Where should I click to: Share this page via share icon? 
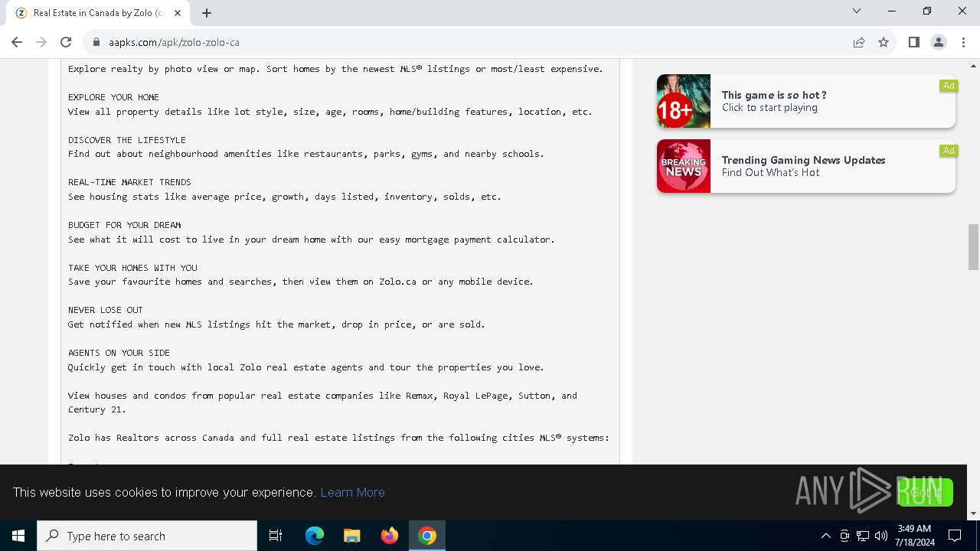click(x=859, y=42)
